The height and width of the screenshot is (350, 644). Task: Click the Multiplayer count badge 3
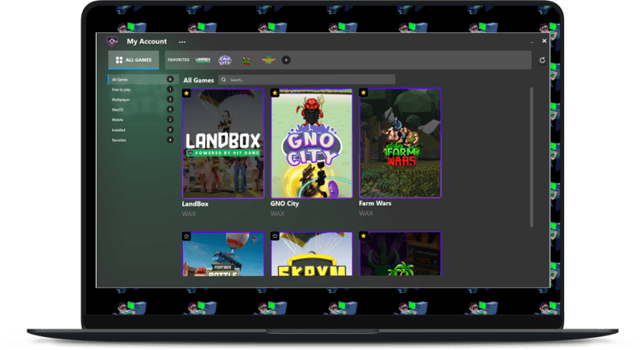coord(170,99)
